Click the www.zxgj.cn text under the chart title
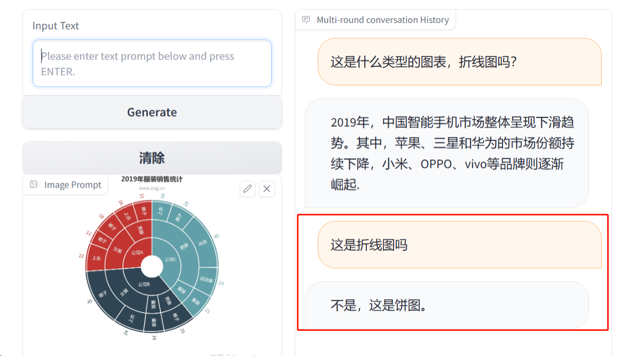644x356 pixels. [x=152, y=188]
